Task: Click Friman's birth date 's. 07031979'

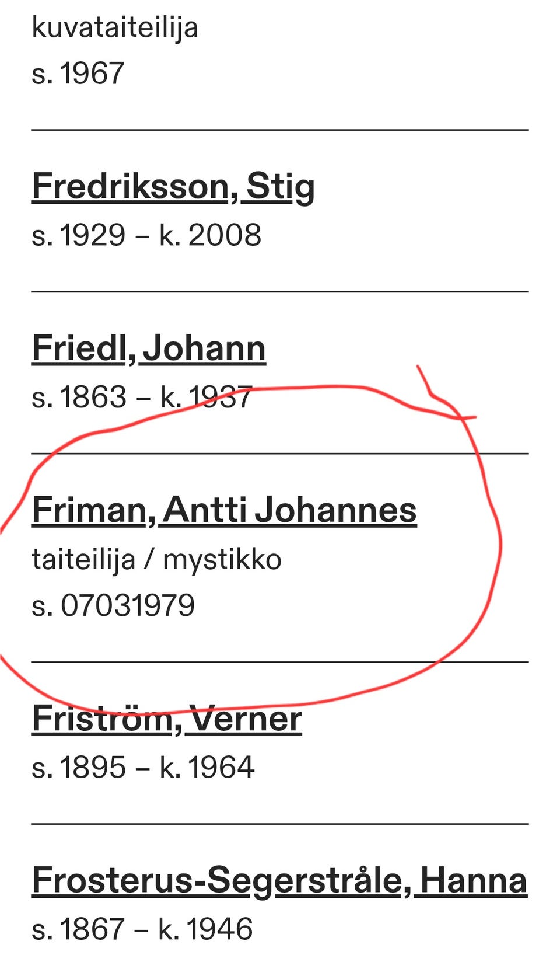Action: (x=113, y=605)
